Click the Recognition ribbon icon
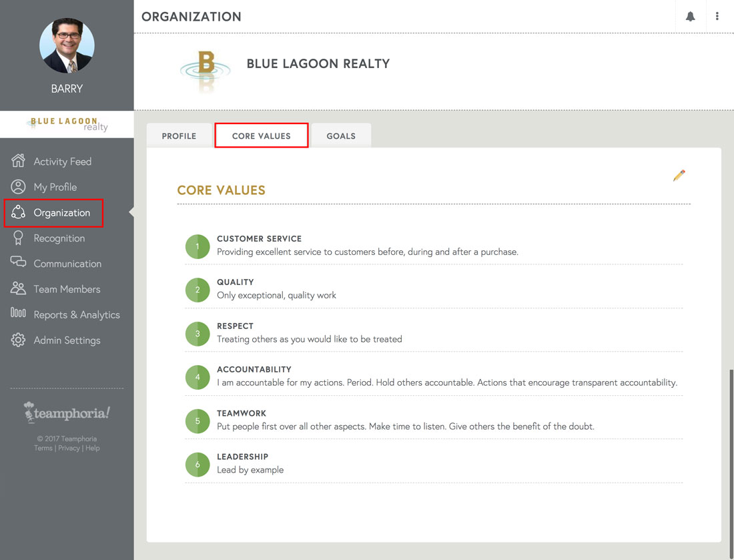The height and width of the screenshot is (560, 734). point(18,238)
